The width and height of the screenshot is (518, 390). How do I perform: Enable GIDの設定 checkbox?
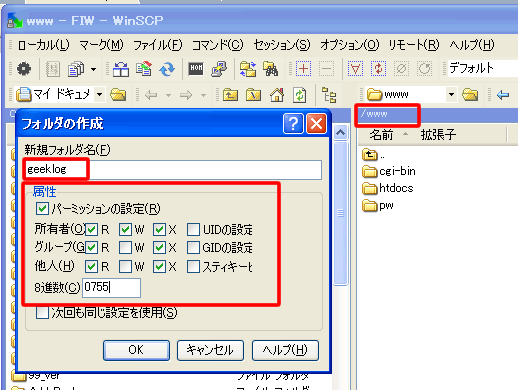click(x=193, y=247)
